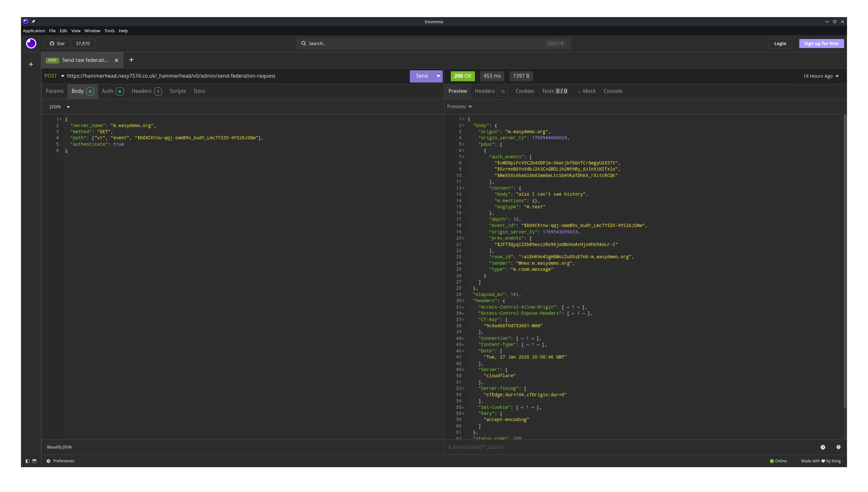The height and width of the screenshot is (492, 868).
Task: Click the JSONPath filter input field
Action: [x=575, y=447]
